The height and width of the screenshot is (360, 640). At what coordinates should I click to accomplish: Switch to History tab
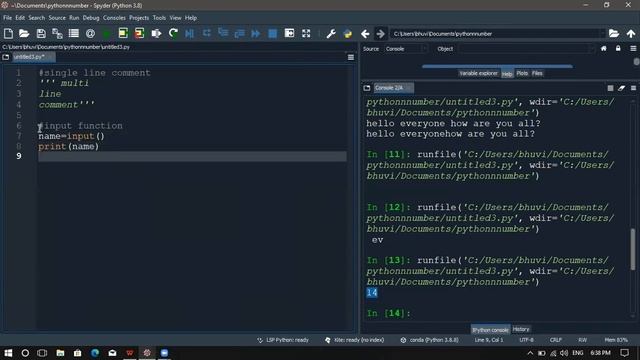521,329
